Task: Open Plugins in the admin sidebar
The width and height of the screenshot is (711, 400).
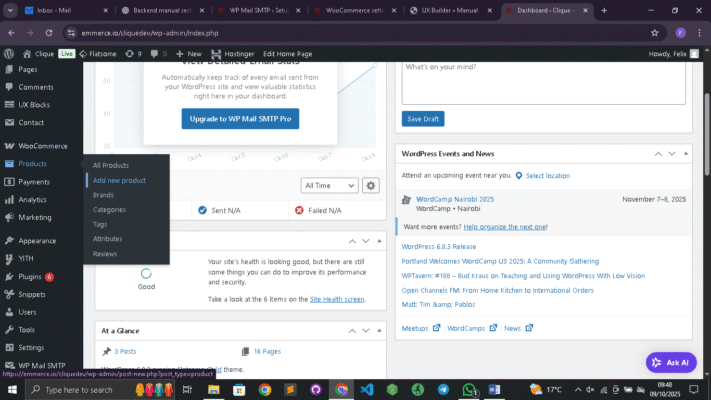Action: click(30, 276)
